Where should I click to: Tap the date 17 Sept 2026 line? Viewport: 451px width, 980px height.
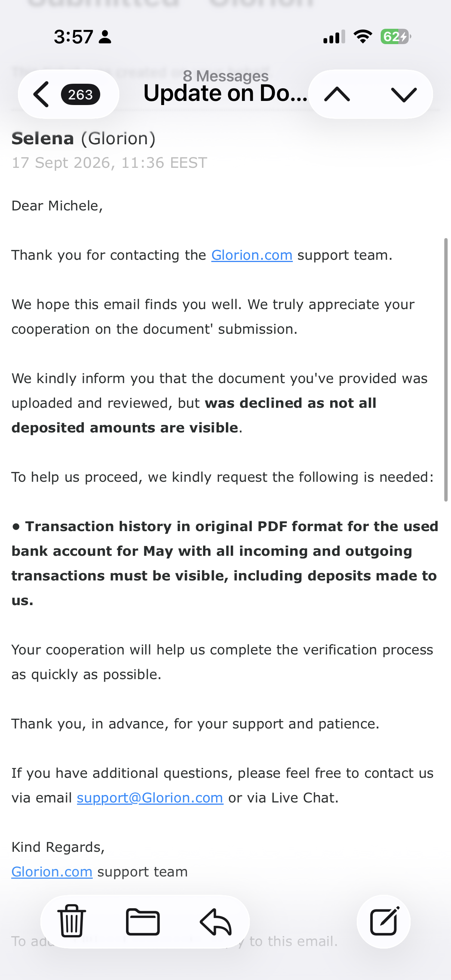109,163
